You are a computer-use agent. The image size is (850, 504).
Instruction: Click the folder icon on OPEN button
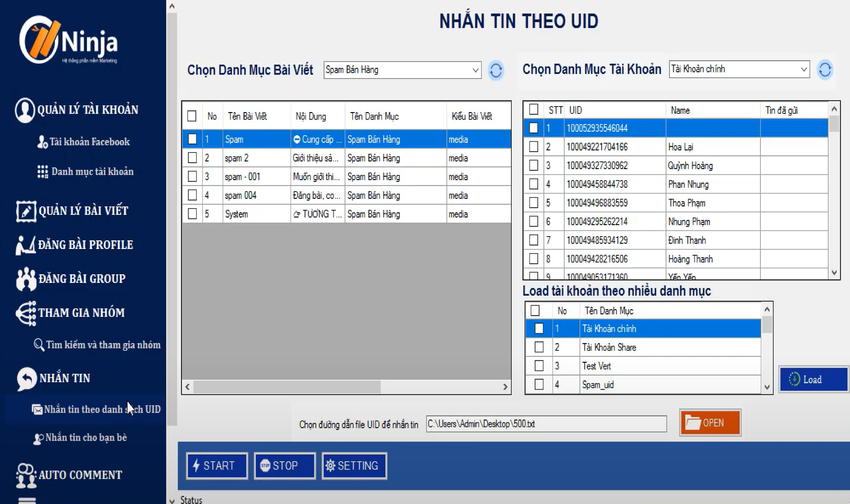(693, 422)
